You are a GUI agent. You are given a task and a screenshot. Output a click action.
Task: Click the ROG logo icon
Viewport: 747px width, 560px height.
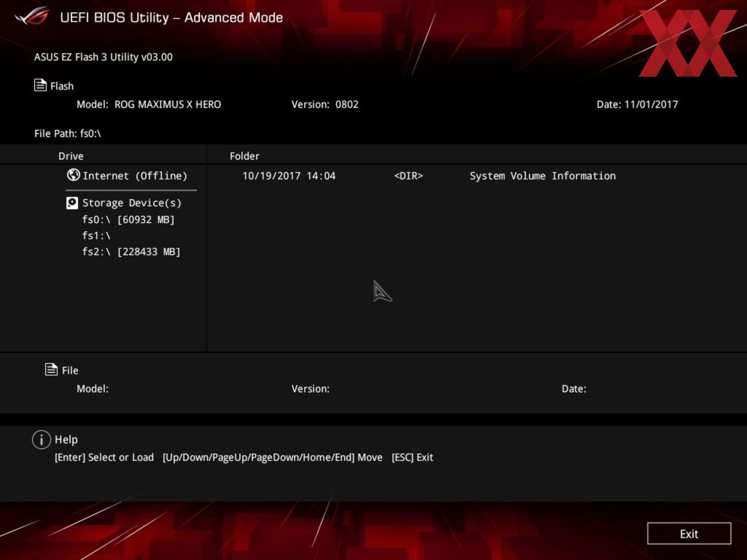[x=32, y=16]
